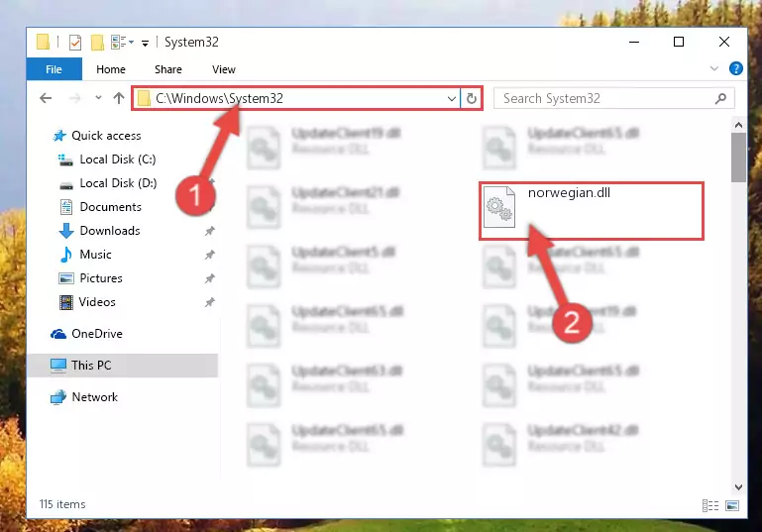
Task: Go back with the left arrow
Action: click(x=46, y=98)
